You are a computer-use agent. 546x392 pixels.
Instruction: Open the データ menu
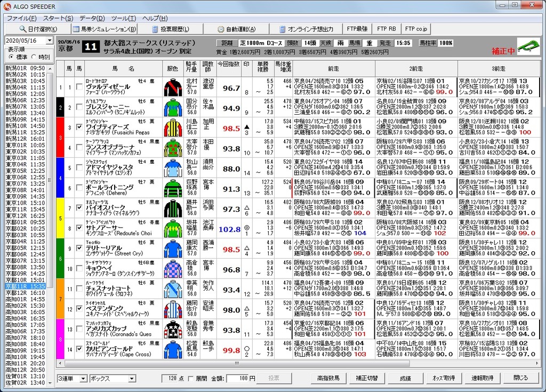coord(92,18)
